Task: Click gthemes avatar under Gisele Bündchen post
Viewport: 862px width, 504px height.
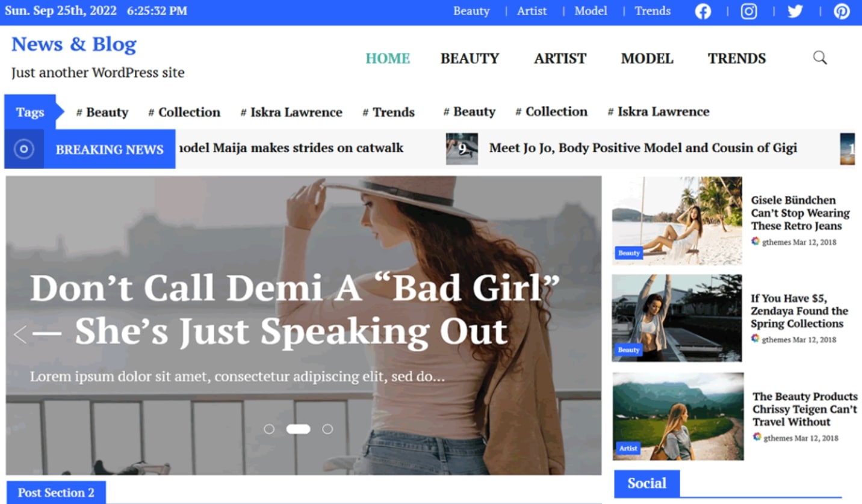Action: pos(755,241)
